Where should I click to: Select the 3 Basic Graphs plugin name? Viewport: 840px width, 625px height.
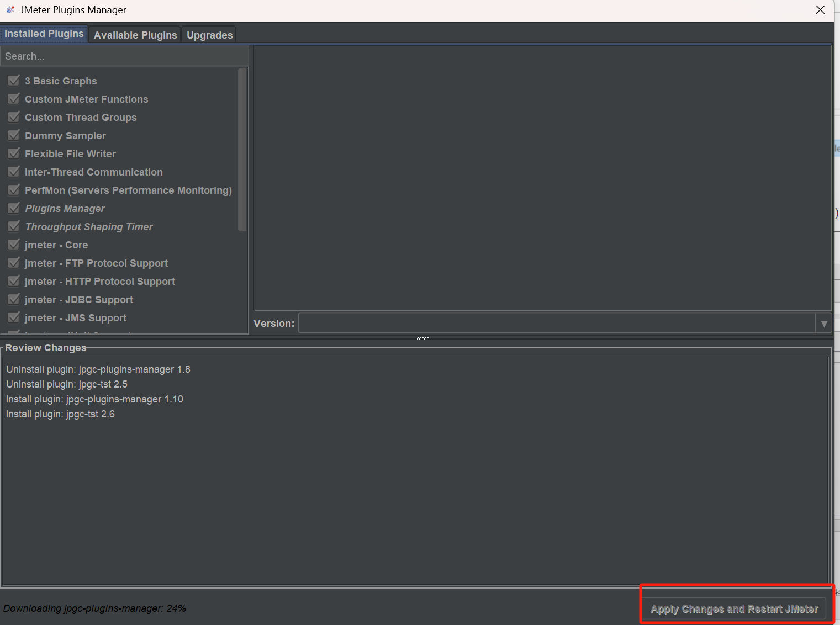tap(61, 81)
